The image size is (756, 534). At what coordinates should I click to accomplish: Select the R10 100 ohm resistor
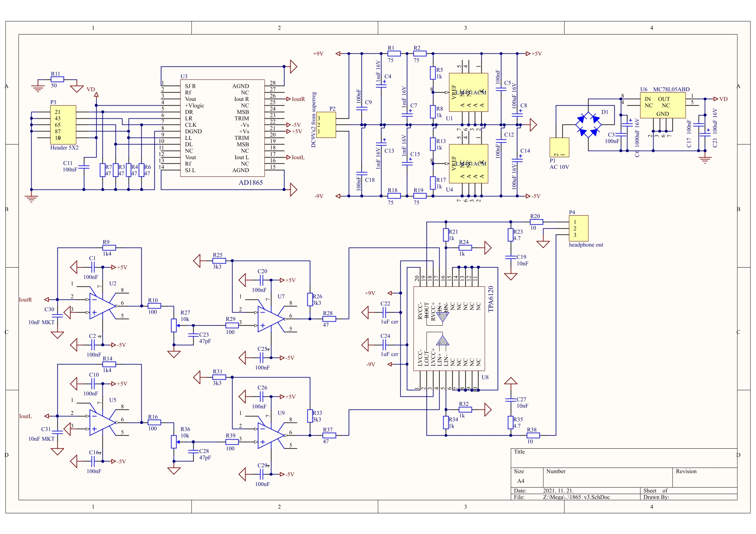click(x=154, y=306)
